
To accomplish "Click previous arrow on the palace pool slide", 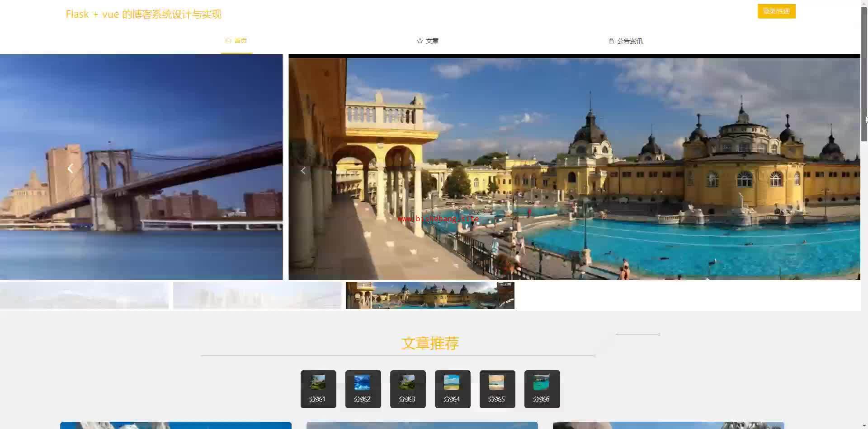I will point(303,170).
